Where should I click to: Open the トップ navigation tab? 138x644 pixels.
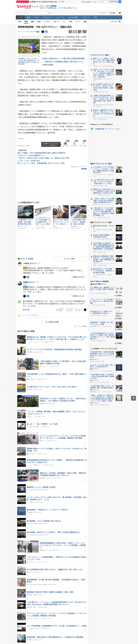(20, 17)
